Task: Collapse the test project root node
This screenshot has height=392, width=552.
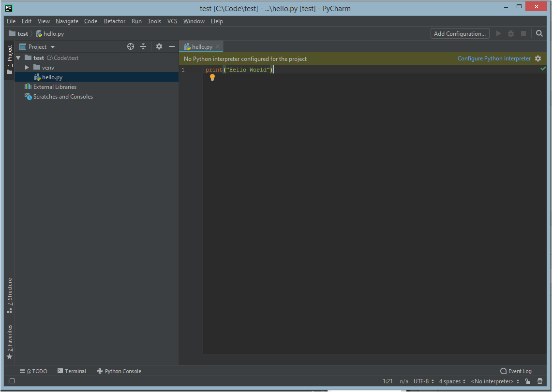Action: (x=18, y=58)
